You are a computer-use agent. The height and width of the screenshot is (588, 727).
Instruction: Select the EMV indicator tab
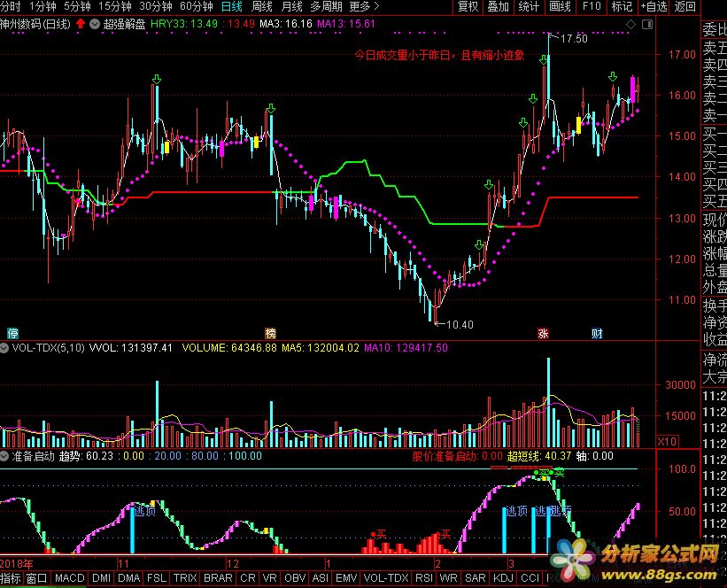tap(346, 578)
